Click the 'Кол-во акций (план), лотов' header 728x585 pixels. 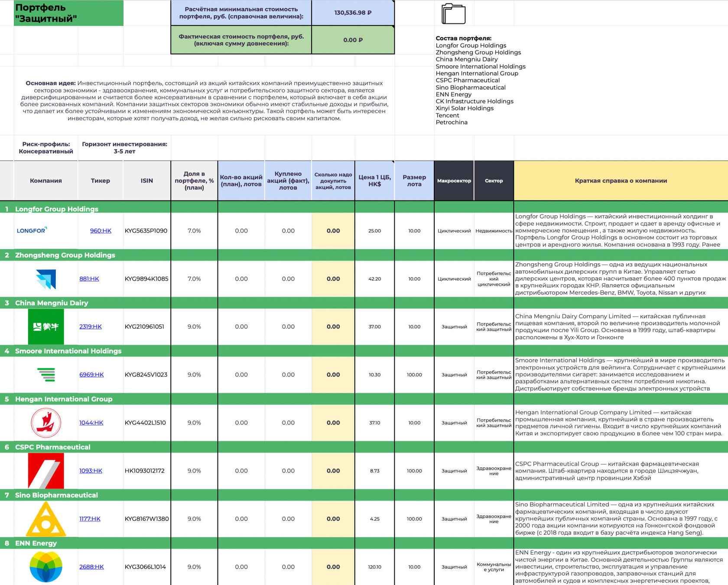[241, 181]
